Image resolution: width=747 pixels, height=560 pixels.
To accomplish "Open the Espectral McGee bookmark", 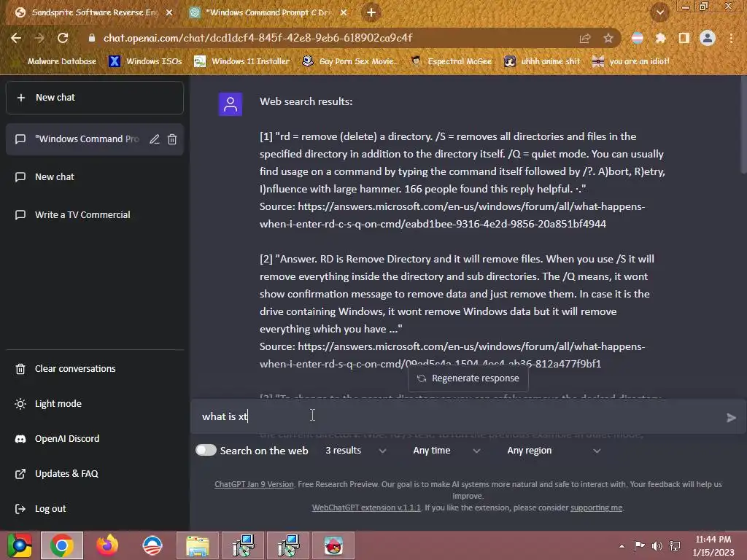I will click(452, 61).
